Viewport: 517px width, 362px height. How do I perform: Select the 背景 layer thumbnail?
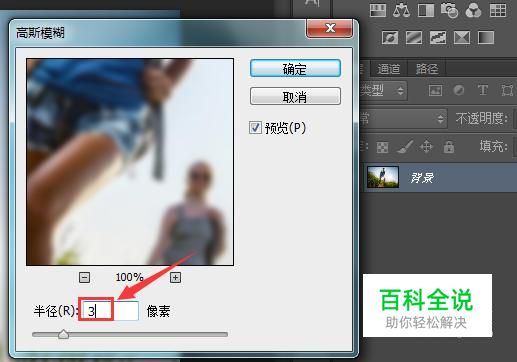[x=383, y=177]
